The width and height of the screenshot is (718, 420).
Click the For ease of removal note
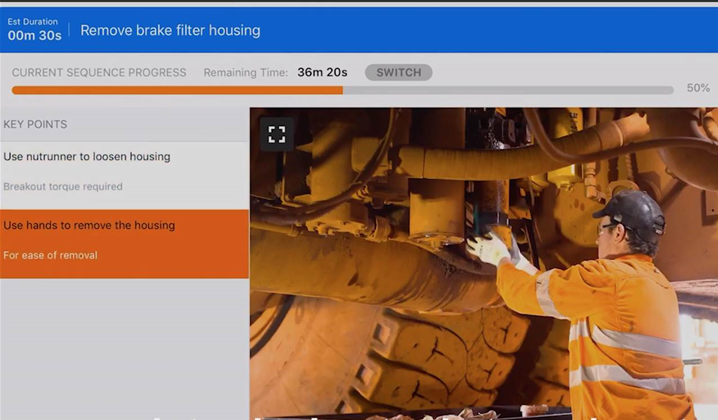coord(50,256)
